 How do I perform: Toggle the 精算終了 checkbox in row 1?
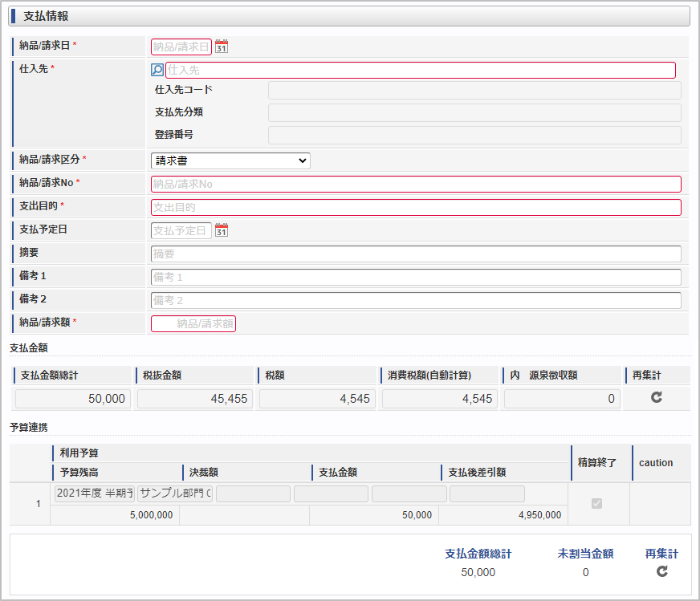click(596, 503)
